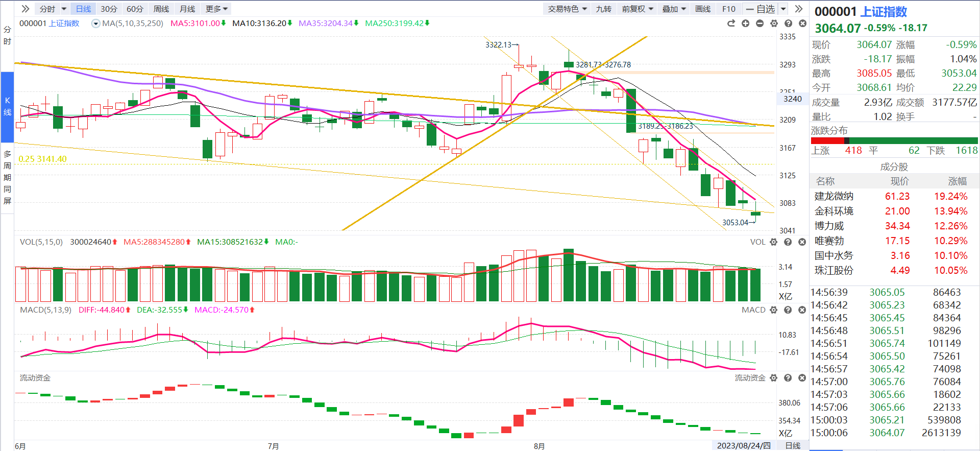Toggle 画线 drawing mode
980x451 pixels.
pyautogui.click(x=703, y=9)
